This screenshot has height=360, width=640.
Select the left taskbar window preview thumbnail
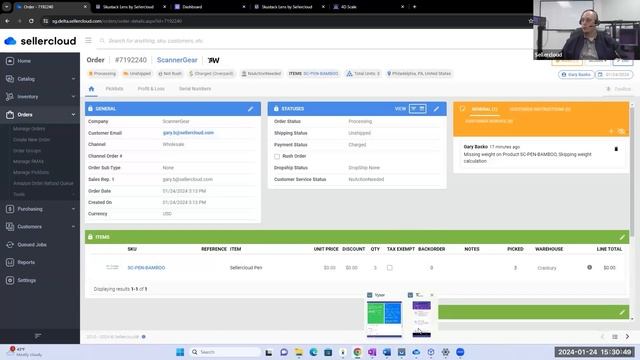click(384, 319)
